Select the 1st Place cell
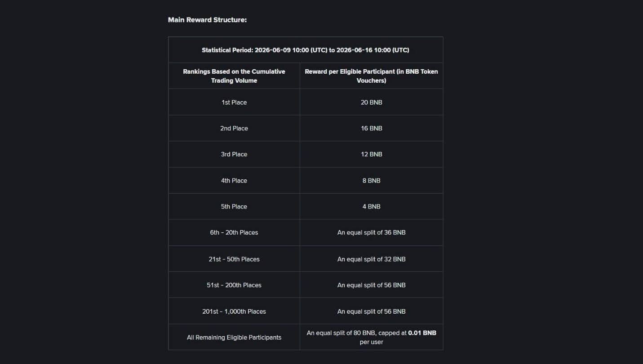 coord(234,102)
